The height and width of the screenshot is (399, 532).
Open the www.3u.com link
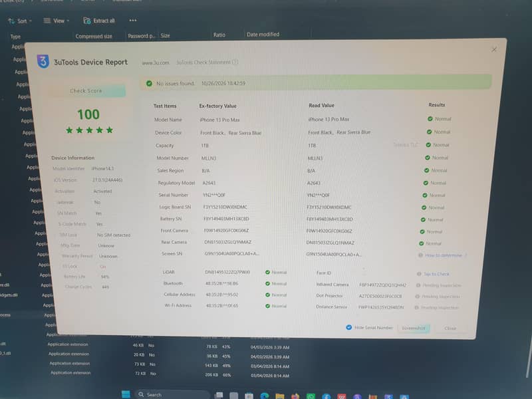pyautogui.click(x=156, y=63)
